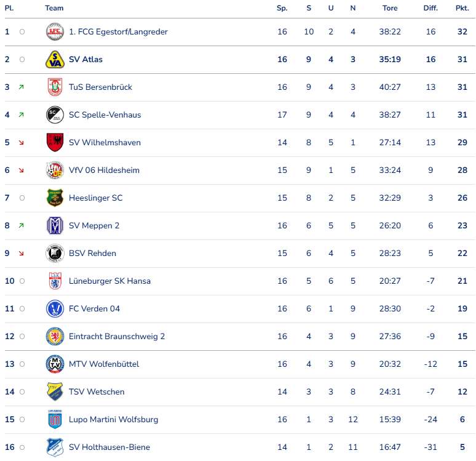This screenshot has width=476, height=461.
Task: Click the Lupo Martini Wolfsburg logo
Action: pyautogui.click(x=55, y=420)
